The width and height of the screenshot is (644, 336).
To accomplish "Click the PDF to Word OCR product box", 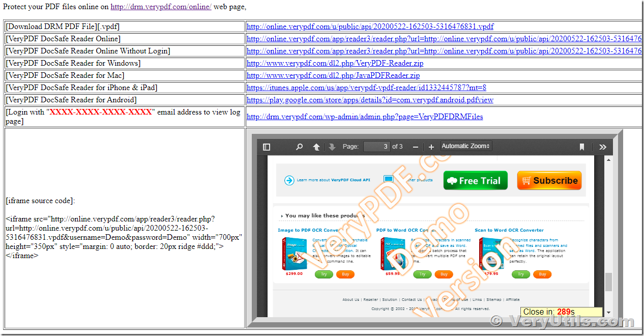I will pyautogui.click(x=393, y=253).
